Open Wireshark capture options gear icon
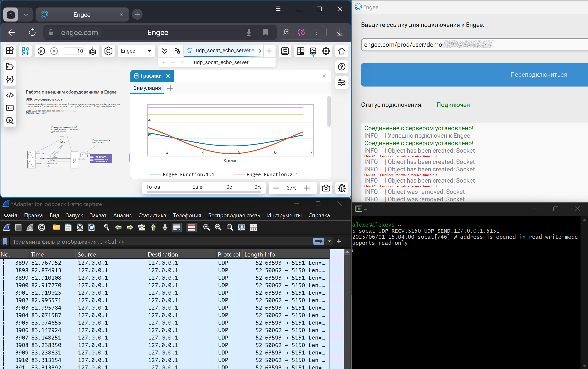This screenshot has height=369, width=588. point(42,228)
